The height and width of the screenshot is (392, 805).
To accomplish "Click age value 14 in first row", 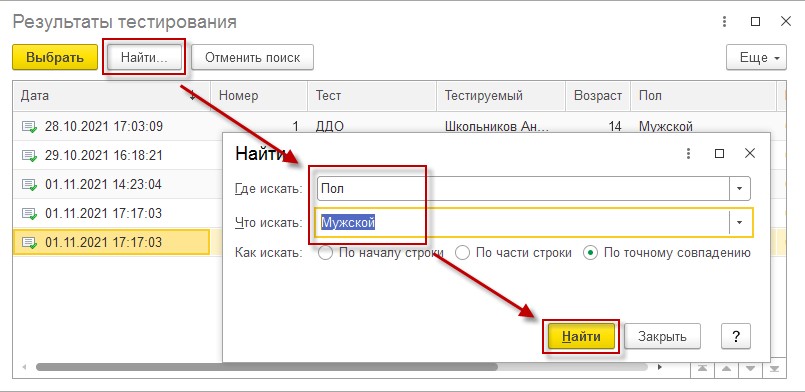I will coord(615,126).
